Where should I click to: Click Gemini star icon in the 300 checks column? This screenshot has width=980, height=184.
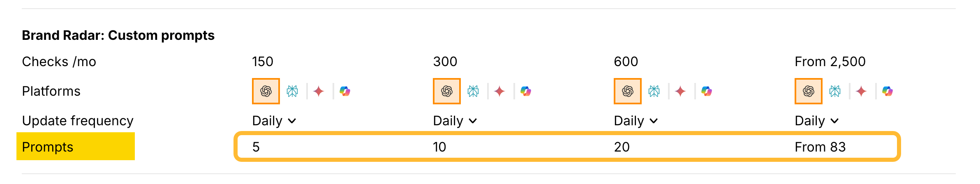coord(499,91)
